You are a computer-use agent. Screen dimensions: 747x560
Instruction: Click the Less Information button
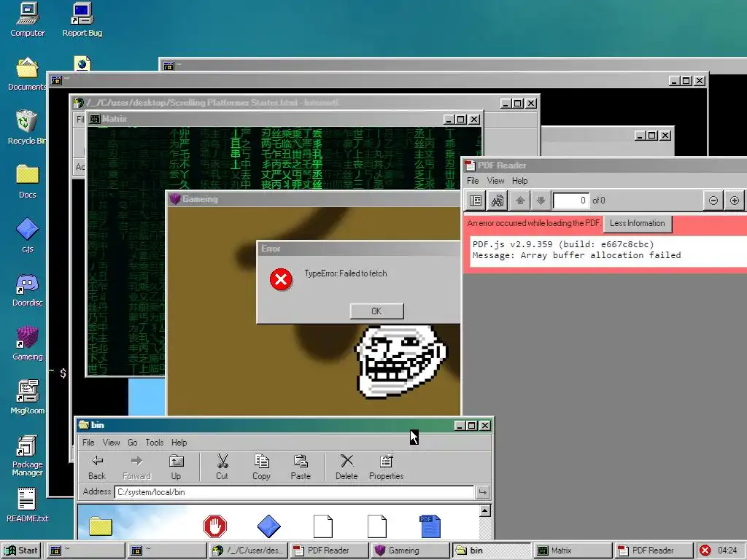pyautogui.click(x=638, y=223)
